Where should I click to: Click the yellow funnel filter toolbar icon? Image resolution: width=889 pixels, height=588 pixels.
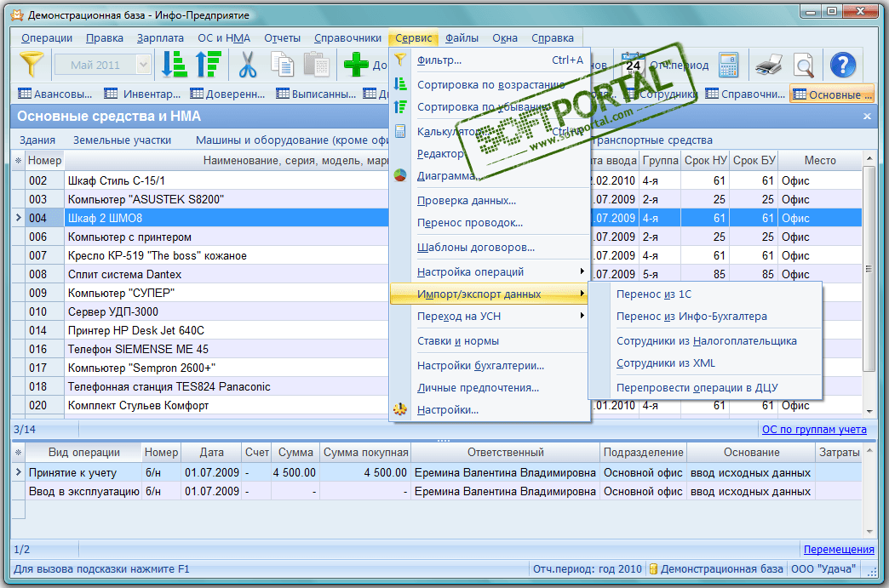(x=32, y=65)
